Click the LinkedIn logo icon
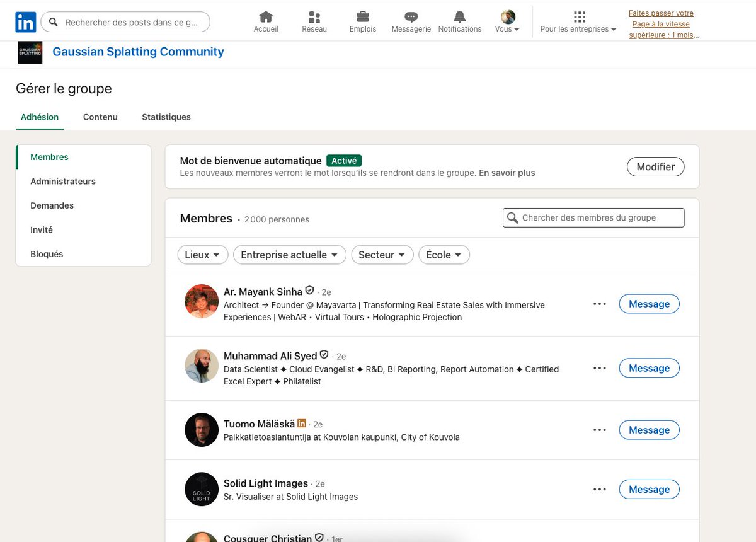The image size is (756, 542). (x=26, y=23)
